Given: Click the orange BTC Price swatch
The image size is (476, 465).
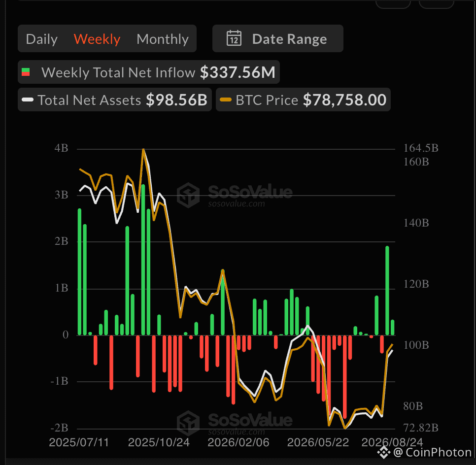Looking at the screenshot, I should [x=226, y=100].
